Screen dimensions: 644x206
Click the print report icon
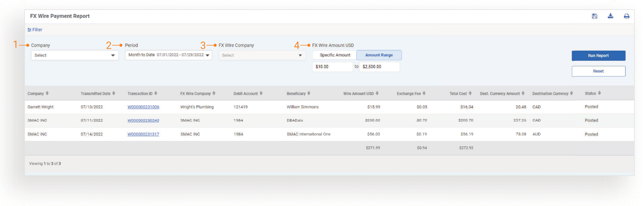[x=627, y=16]
